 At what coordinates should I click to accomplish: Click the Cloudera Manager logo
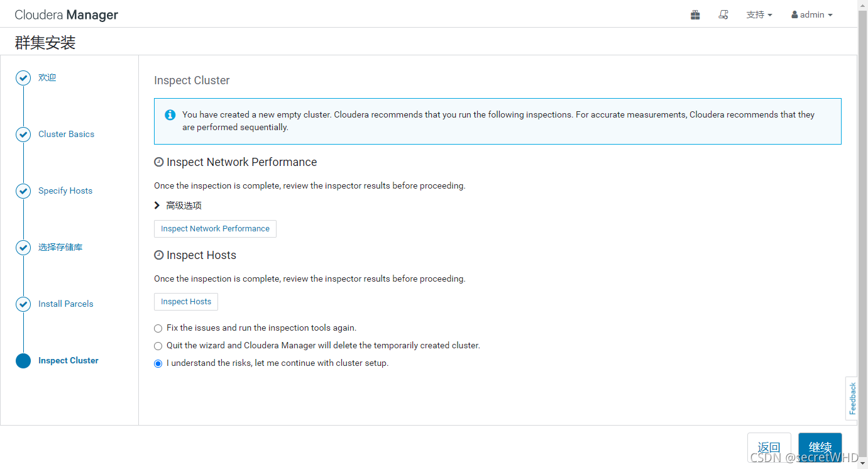pos(67,14)
